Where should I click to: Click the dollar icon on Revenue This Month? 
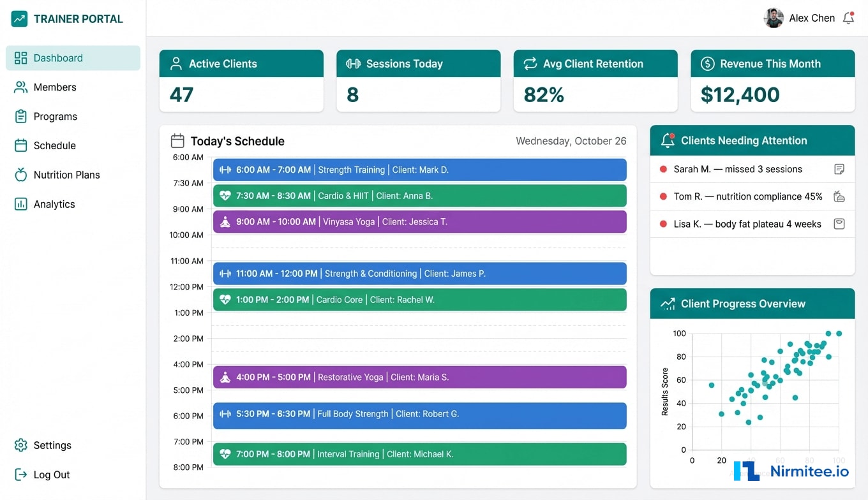tap(707, 63)
